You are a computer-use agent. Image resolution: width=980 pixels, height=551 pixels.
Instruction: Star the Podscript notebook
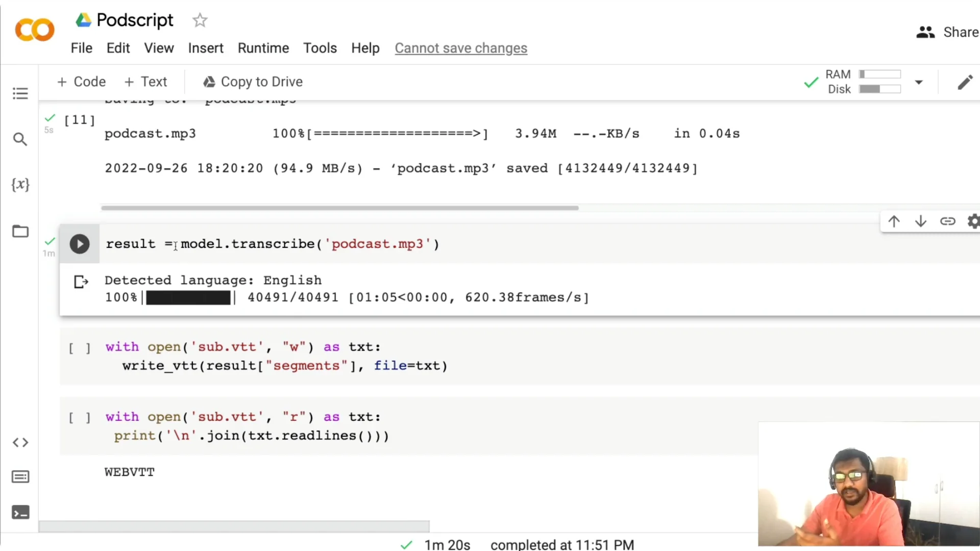[200, 20]
